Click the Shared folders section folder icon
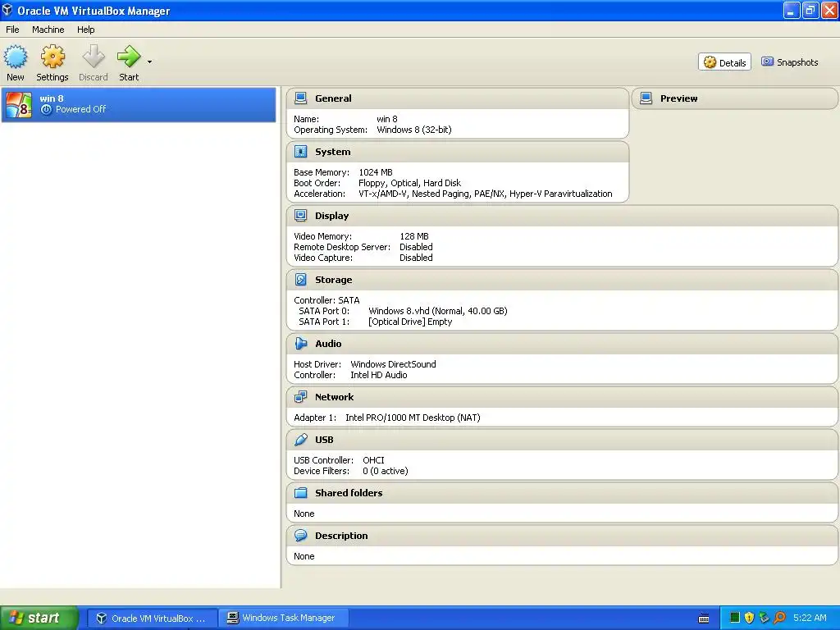The height and width of the screenshot is (630, 840). click(x=300, y=493)
